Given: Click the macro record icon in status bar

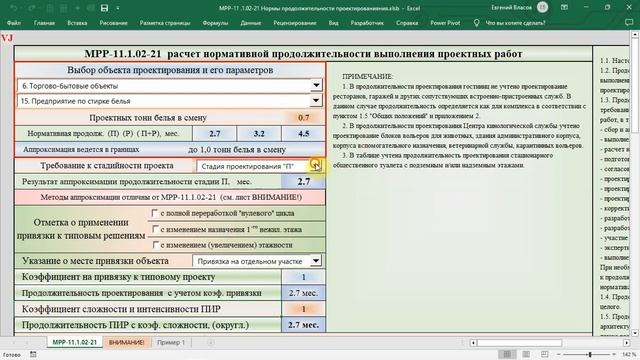Looking at the screenshot, I should (33, 354).
